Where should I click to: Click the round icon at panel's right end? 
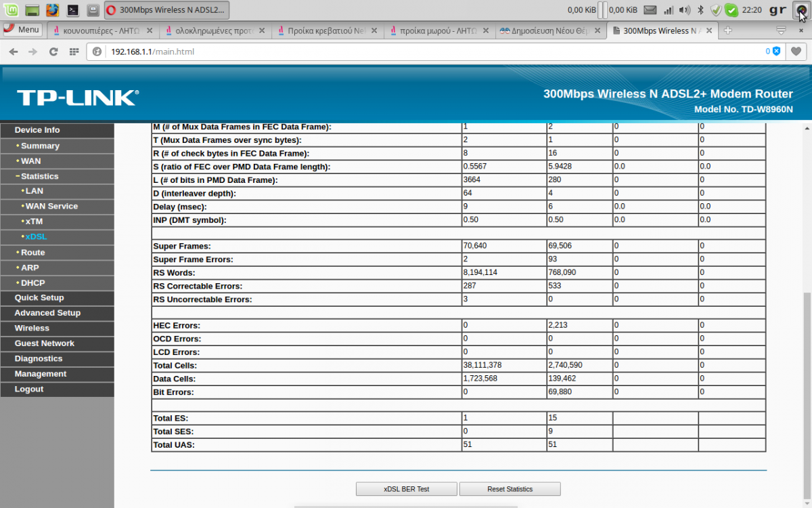click(801, 10)
